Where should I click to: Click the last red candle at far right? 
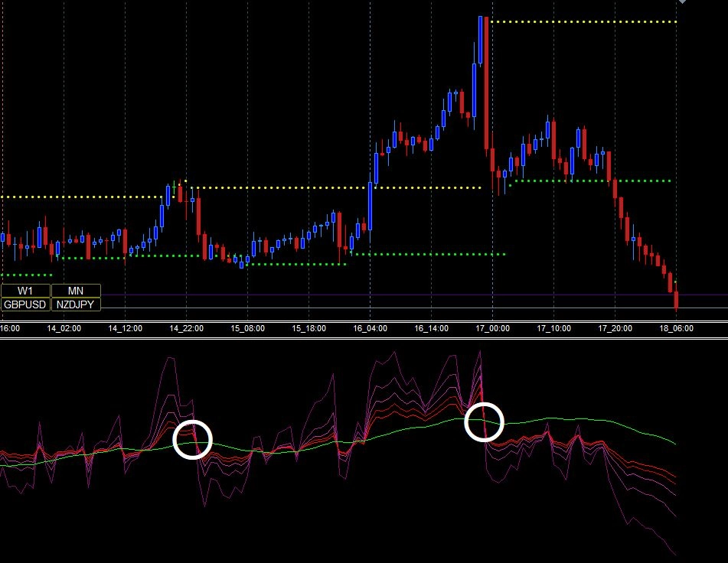click(676, 300)
